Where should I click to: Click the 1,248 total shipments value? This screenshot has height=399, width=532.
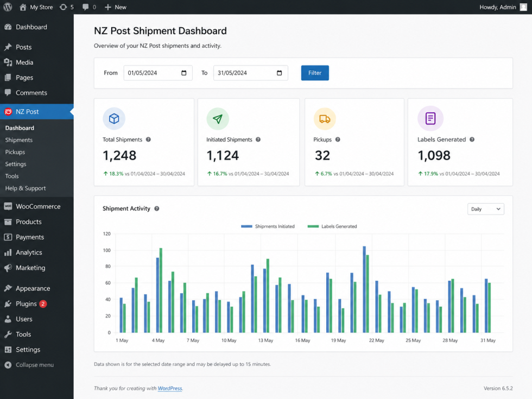tap(119, 155)
